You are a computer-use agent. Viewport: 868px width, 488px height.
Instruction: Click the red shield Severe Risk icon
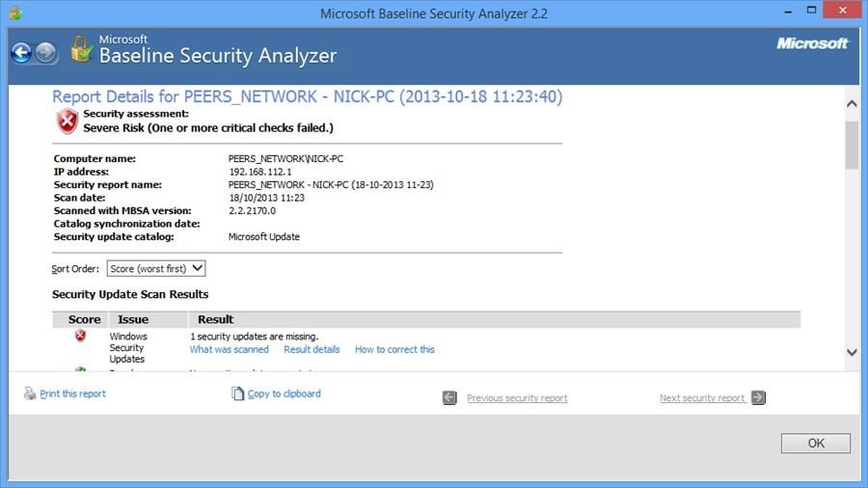coord(67,122)
